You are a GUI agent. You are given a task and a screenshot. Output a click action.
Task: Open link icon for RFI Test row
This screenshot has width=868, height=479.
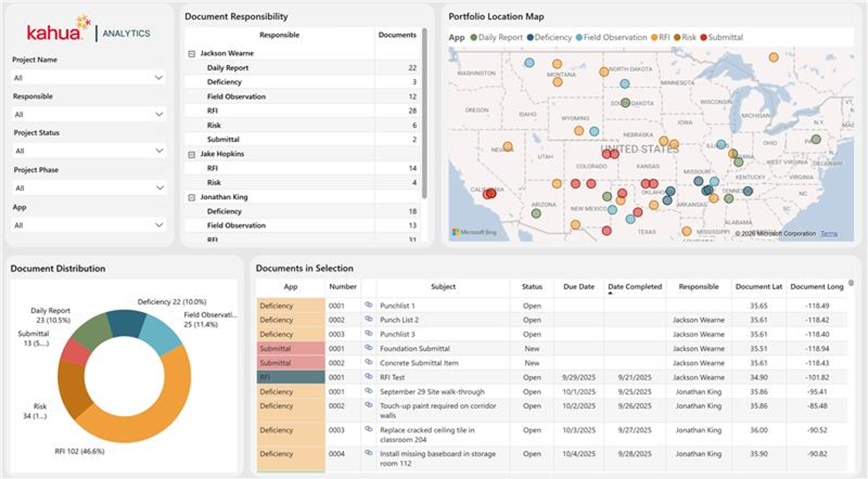click(x=368, y=377)
